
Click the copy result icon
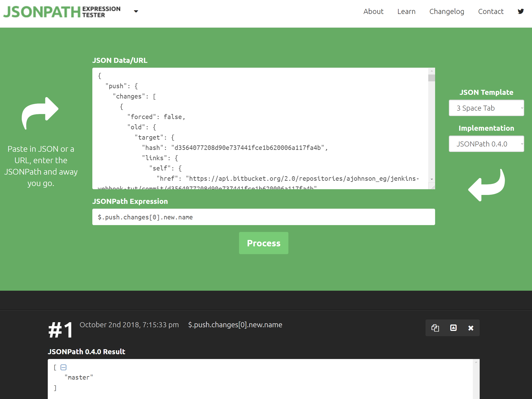click(435, 328)
